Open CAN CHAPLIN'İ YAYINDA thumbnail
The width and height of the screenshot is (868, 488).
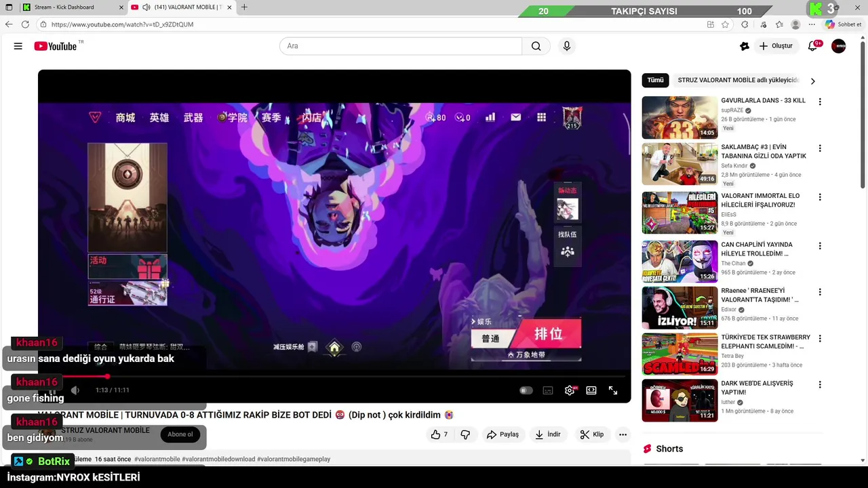[679, 262]
